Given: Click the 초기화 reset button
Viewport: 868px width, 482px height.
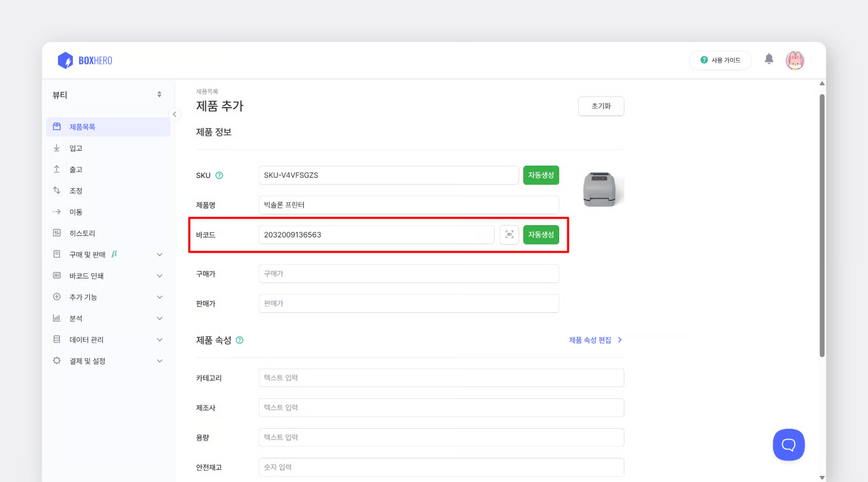Looking at the screenshot, I should (601, 106).
